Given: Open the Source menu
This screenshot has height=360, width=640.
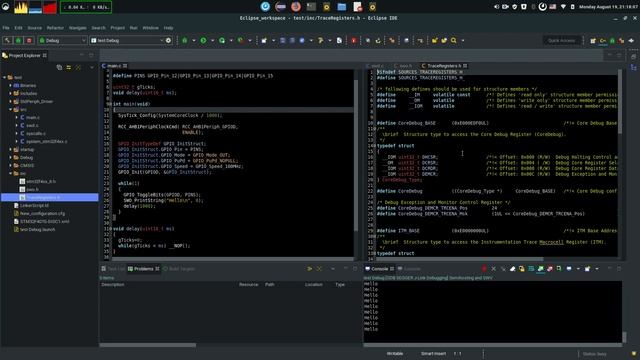Looking at the screenshot, I should [35, 28].
